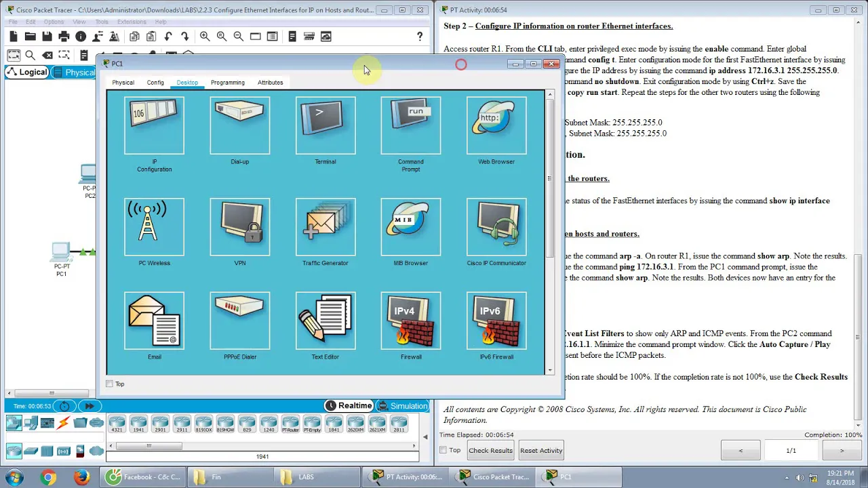Click the New file toolbar icon

coord(13,37)
